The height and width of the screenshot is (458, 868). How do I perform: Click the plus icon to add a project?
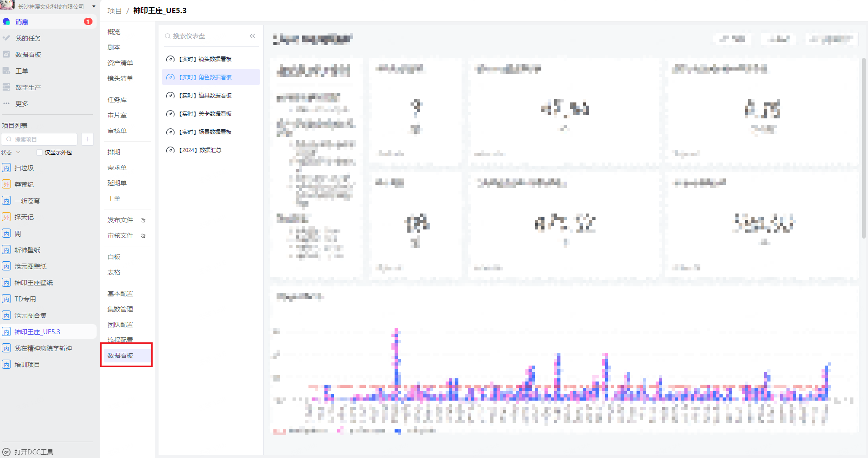click(x=87, y=139)
